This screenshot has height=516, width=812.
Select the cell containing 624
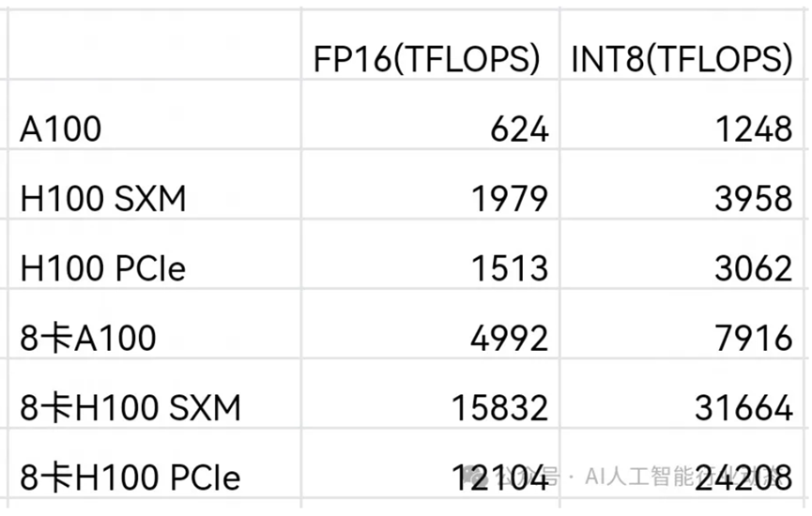[518, 129]
